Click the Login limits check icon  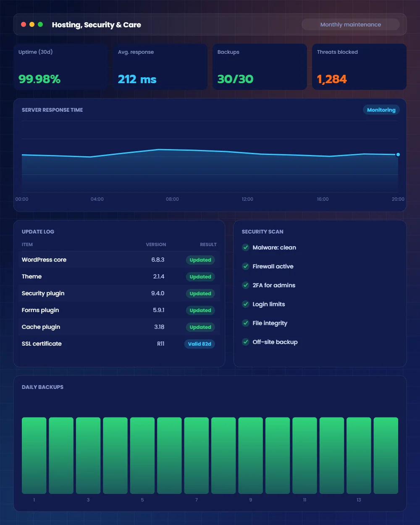click(246, 304)
